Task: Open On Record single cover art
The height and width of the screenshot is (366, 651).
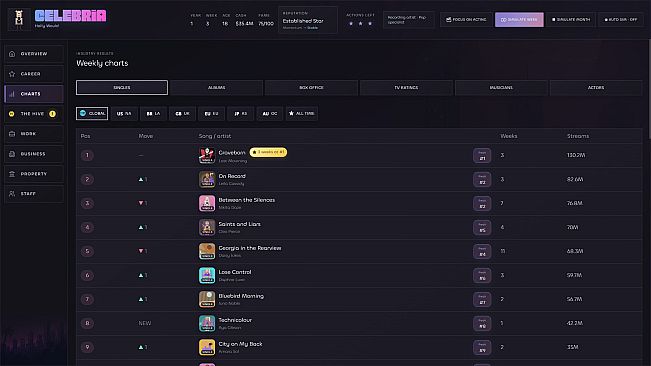Action: coord(207,179)
